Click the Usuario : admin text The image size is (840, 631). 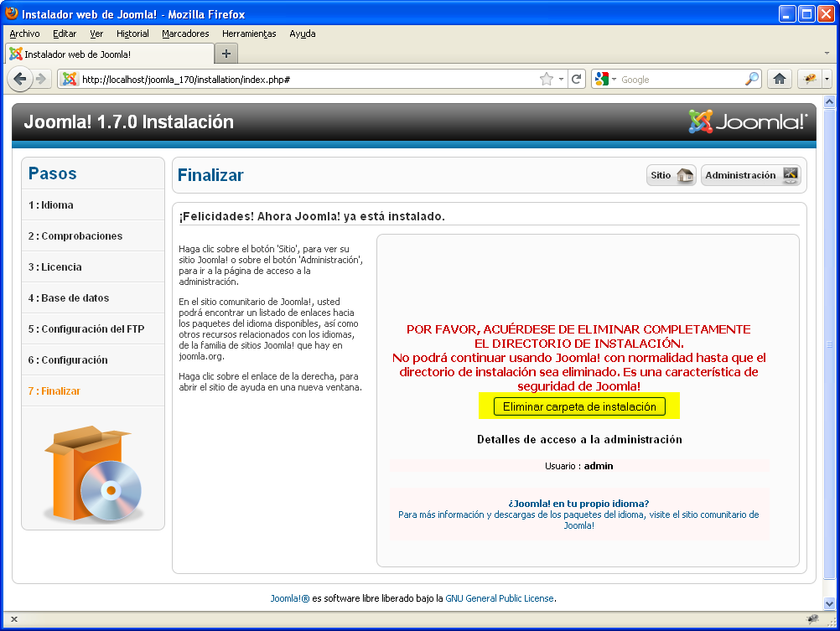pos(579,466)
